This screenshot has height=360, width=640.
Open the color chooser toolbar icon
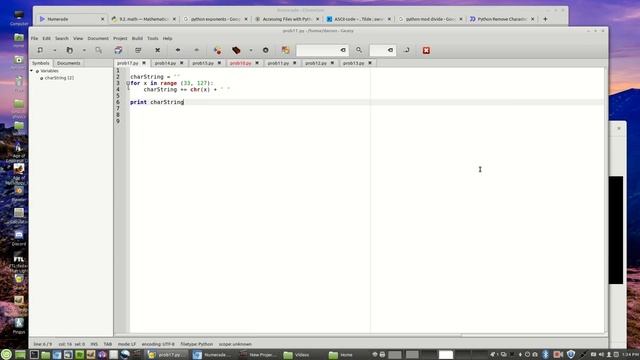285,50
